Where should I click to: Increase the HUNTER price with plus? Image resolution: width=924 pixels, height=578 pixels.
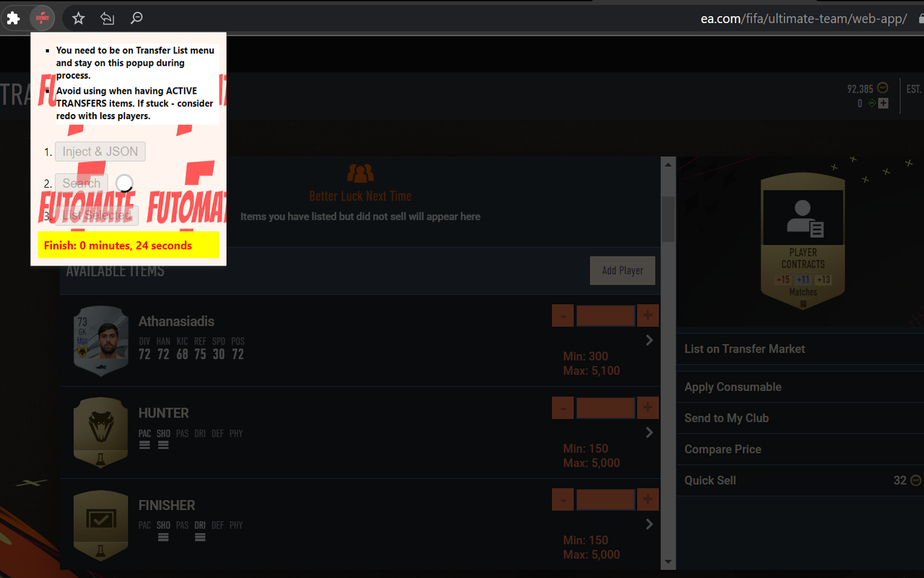648,408
